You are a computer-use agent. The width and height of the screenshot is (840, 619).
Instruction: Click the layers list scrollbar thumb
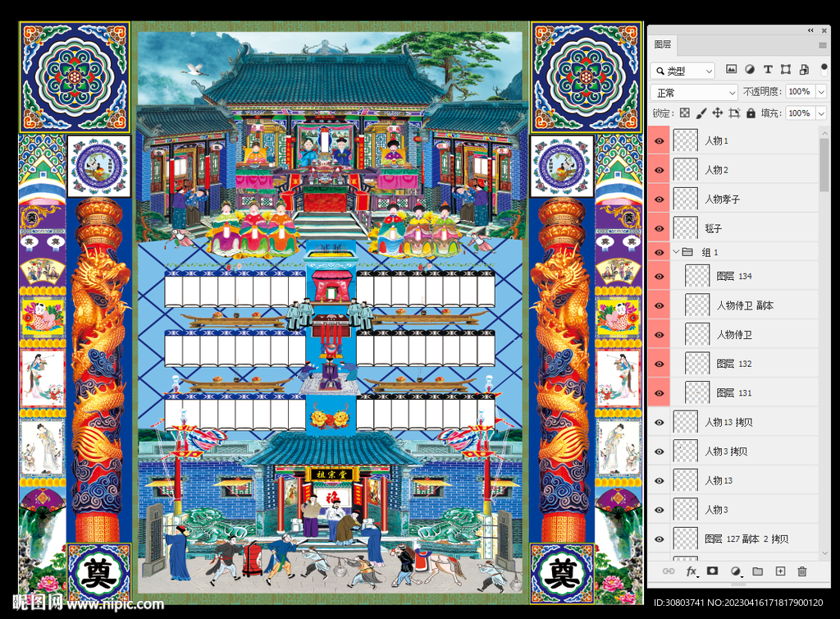click(x=824, y=164)
